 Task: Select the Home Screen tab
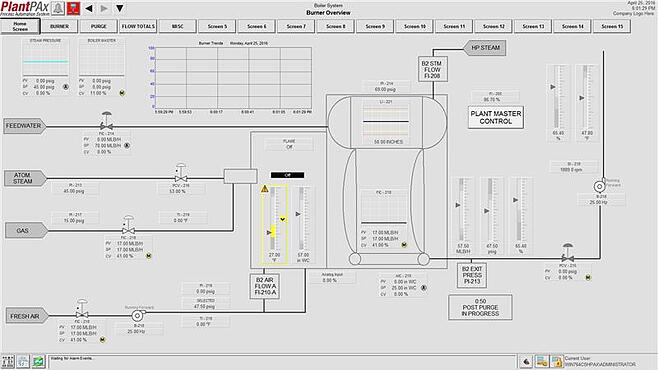click(x=20, y=26)
